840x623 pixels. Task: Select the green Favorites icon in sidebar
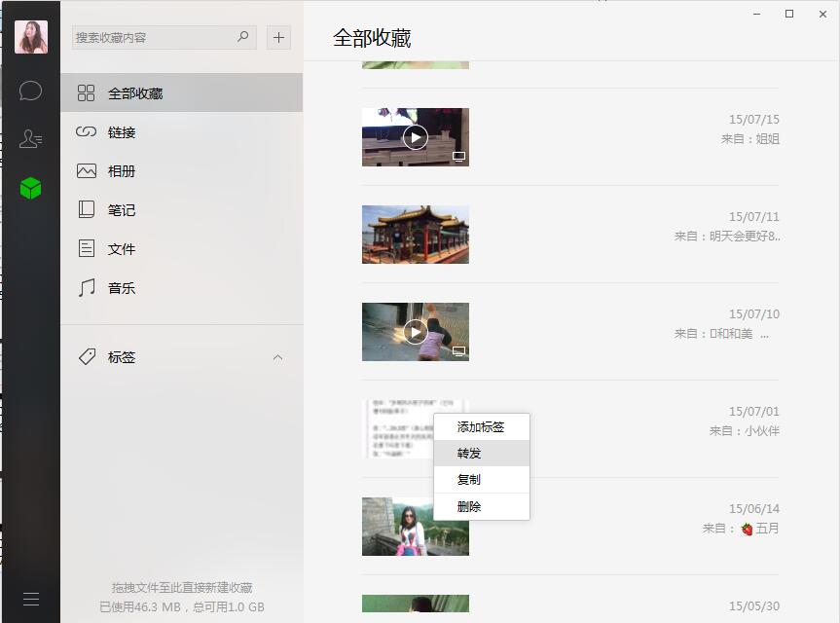pos(30,188)
